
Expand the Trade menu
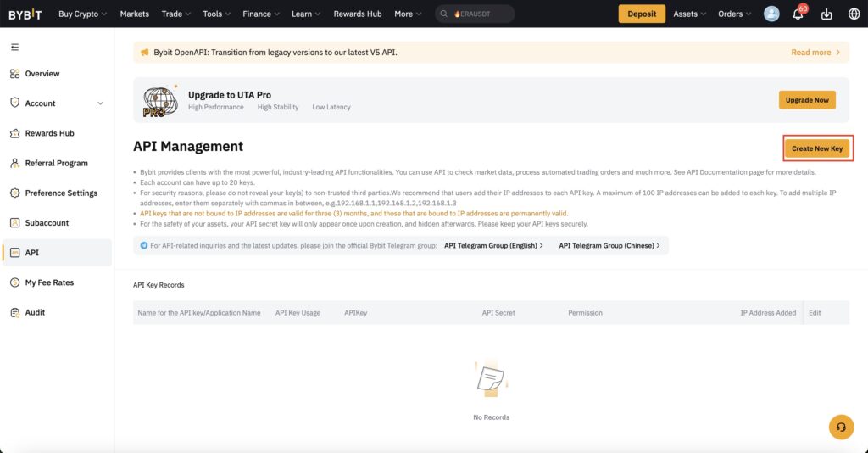(176, 14)
